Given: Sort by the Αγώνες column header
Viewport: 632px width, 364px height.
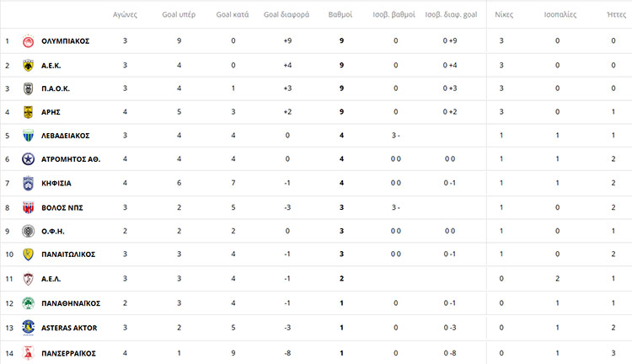Looking at the screenshot, I should (x=126, y=15).
